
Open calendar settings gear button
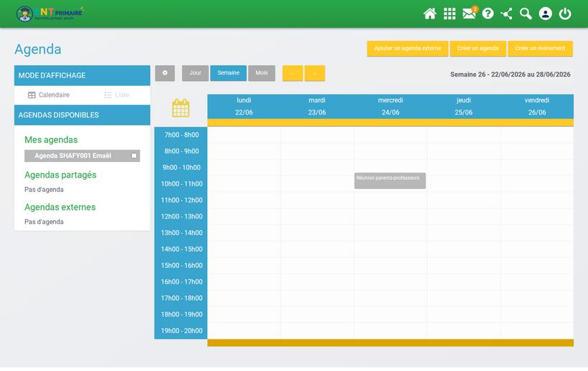(165, 73)
